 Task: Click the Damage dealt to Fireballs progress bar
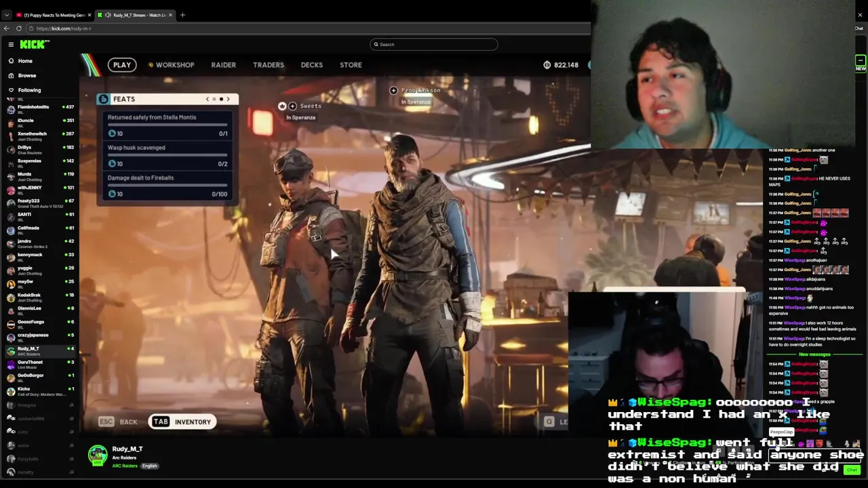coord(167,185)
